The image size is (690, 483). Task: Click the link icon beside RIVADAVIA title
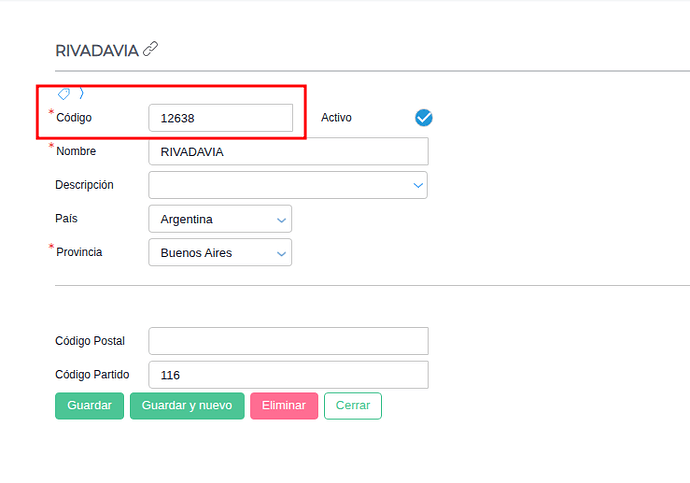coord(150,49)
